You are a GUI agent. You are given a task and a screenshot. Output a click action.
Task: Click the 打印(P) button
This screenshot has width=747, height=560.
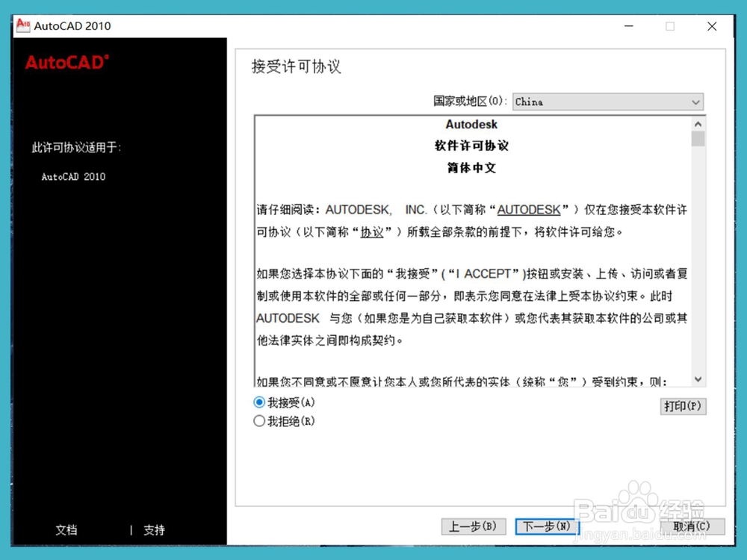[x=683, y=406]
